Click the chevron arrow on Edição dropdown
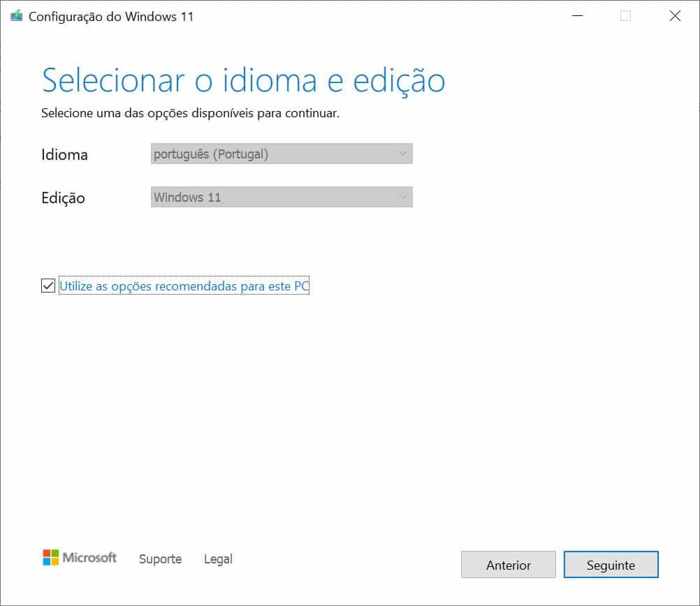The image size is (700, 606). (403, 198)
